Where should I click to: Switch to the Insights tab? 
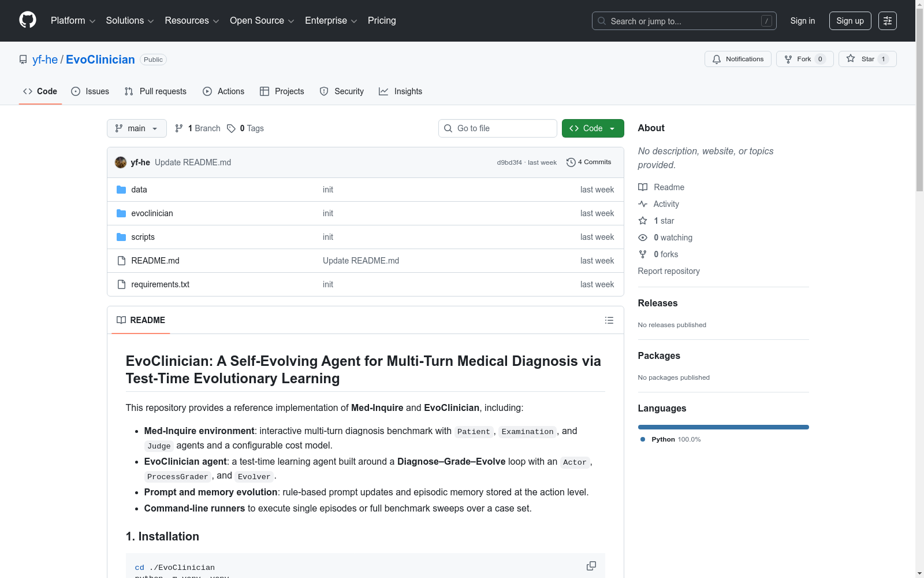[401, 91]
